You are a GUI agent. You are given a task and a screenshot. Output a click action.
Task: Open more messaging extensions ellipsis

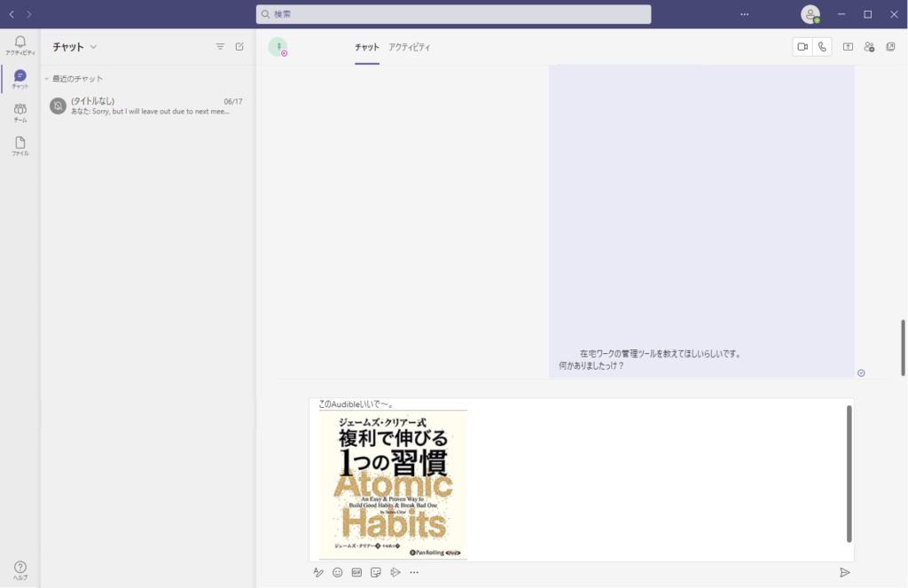tap(414, 572)
